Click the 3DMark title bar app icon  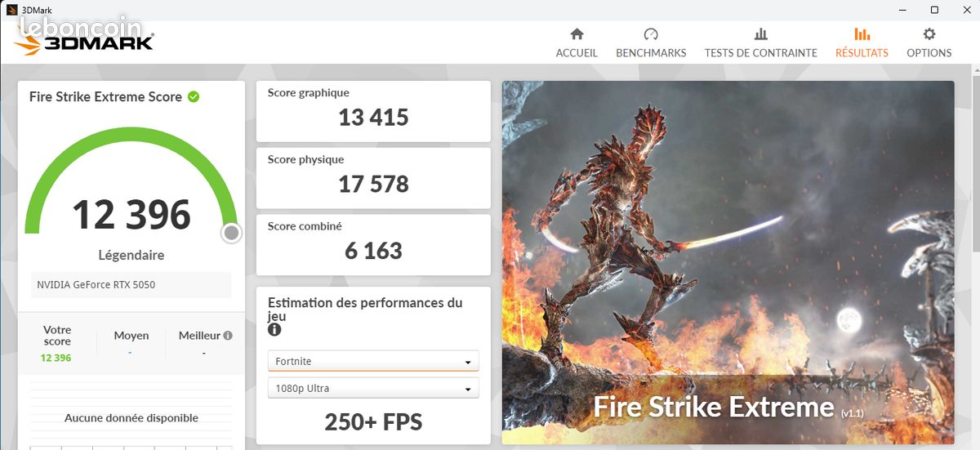[11, 10]
